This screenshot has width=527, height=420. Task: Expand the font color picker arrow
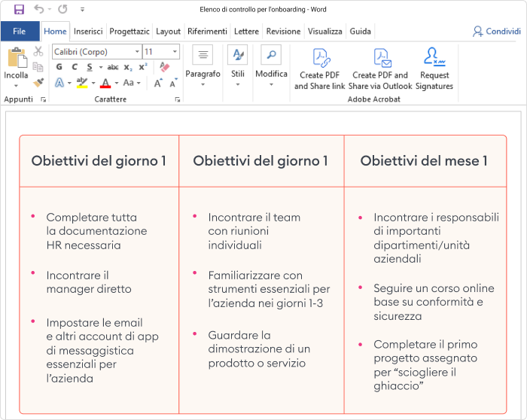click(117, 83)
